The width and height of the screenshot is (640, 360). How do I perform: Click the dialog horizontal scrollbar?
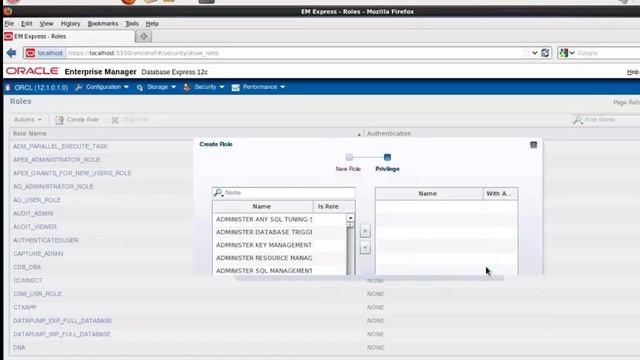click(369, 278)
